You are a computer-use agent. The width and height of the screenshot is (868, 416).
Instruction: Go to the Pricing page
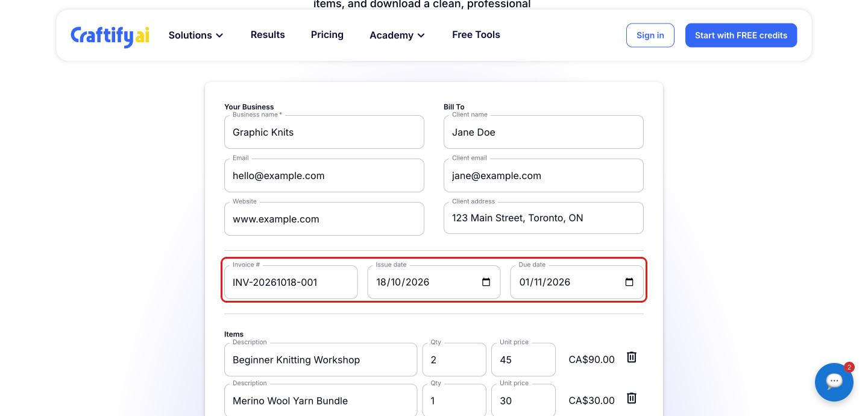pyautogui.click(x=327, y=34)
